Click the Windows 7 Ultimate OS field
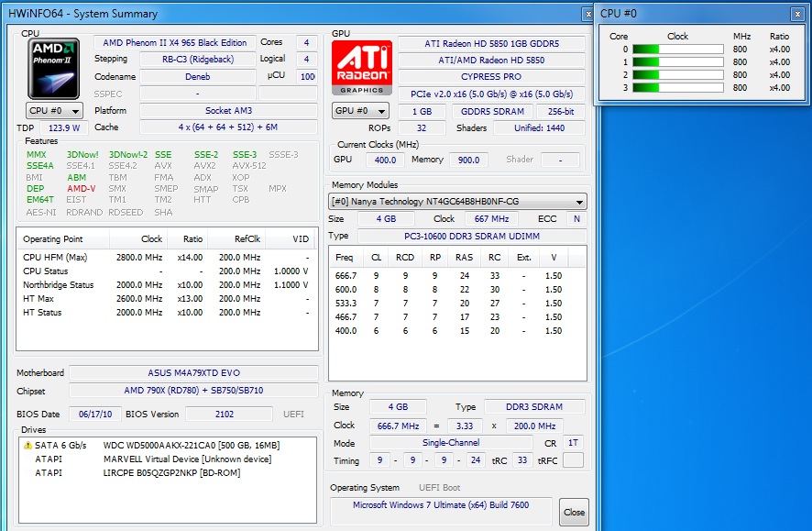Viewport: 812px width, 531px height. pos(441,511)
